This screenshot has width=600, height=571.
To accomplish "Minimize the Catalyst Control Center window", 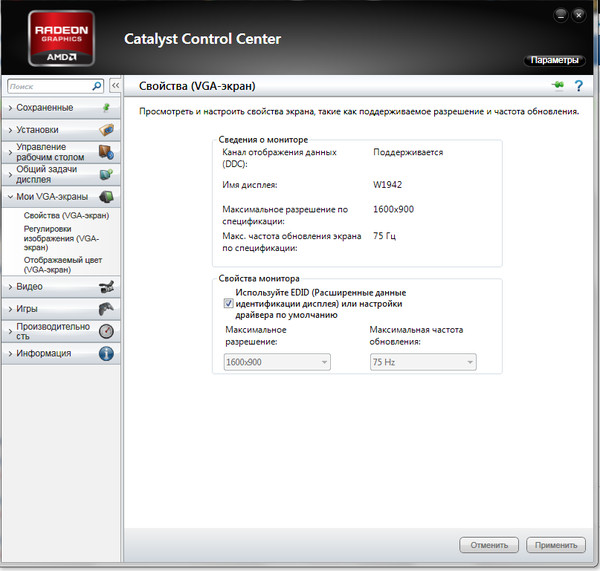I will pyautogui.click(x=561, y=15).
